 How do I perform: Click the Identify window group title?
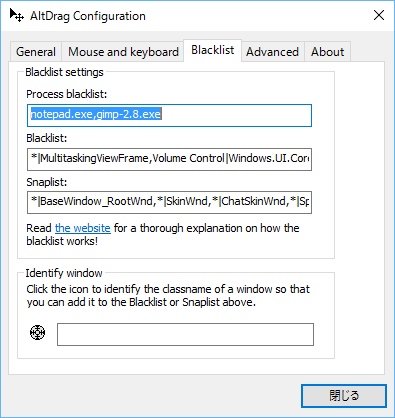(x=64, y=273)
